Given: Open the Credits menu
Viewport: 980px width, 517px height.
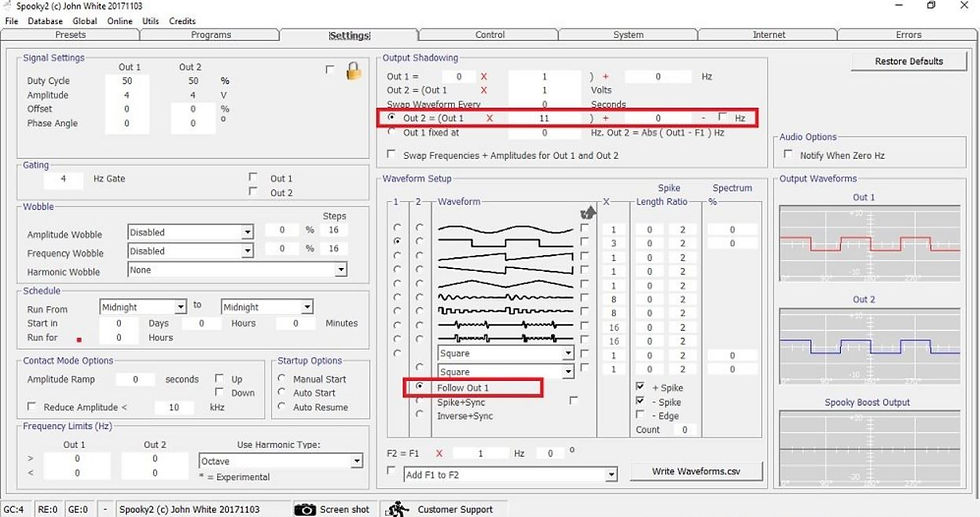Looking at the screenshot, I should tap(182, 21).
